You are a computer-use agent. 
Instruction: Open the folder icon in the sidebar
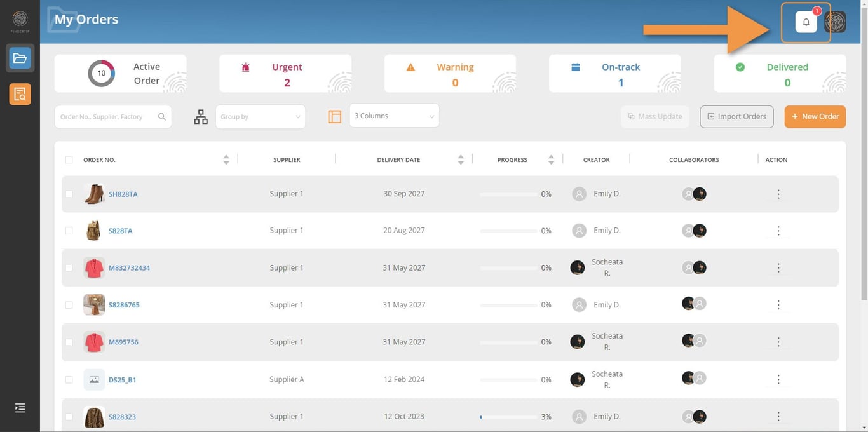20,58
